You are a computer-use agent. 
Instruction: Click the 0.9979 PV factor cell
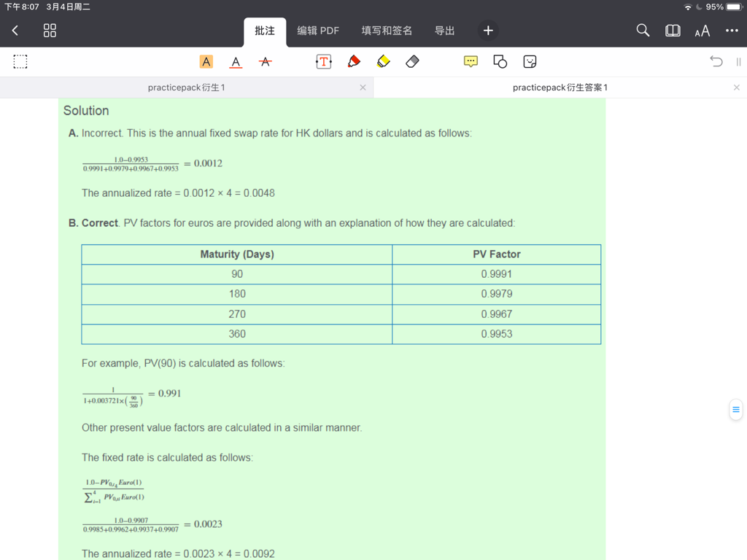click(x=496, y=294)
